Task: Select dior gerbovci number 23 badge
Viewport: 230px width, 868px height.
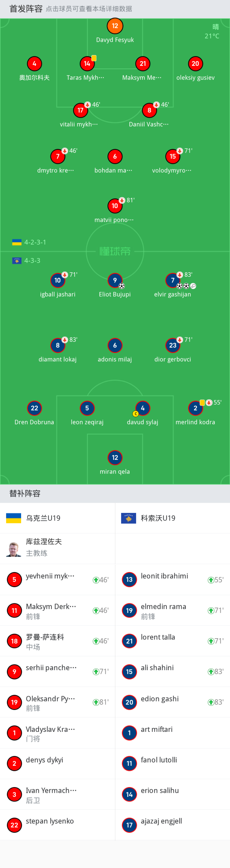Action: 173,345
